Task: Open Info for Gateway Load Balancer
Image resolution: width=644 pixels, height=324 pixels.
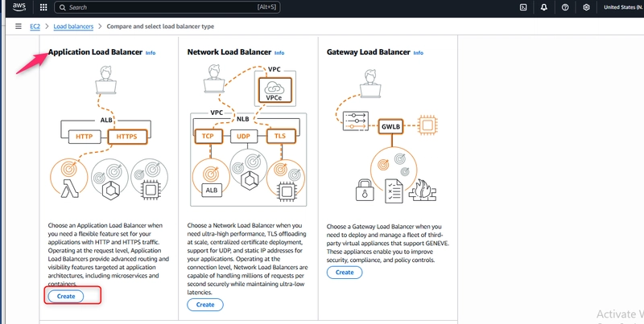Action: point(418,53)
